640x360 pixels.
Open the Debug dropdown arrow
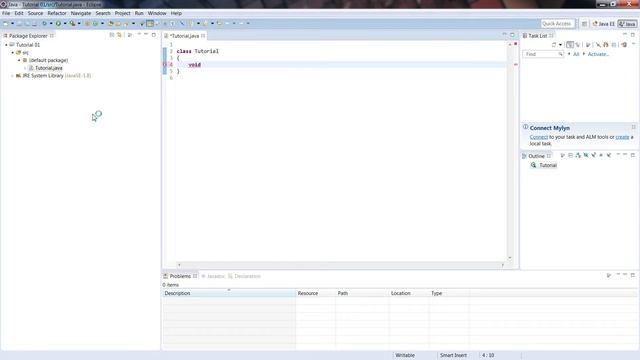51,24
